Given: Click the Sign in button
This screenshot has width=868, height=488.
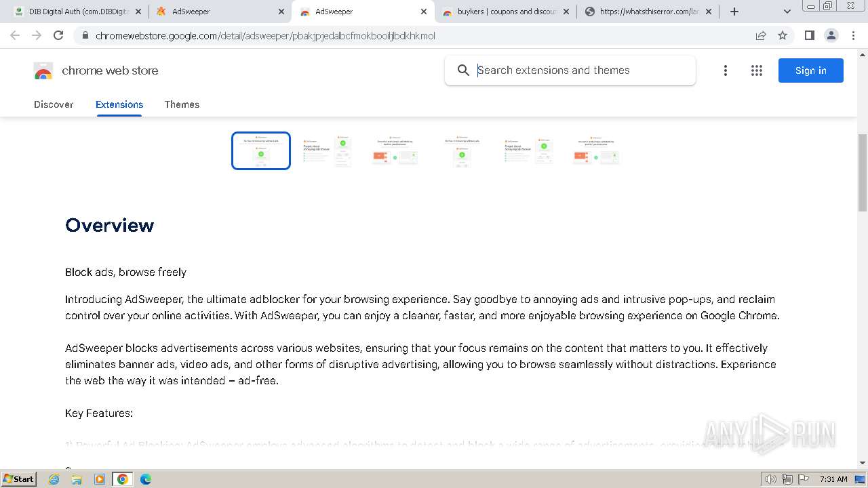Looking at the screenshot, I should coord(810,70).
